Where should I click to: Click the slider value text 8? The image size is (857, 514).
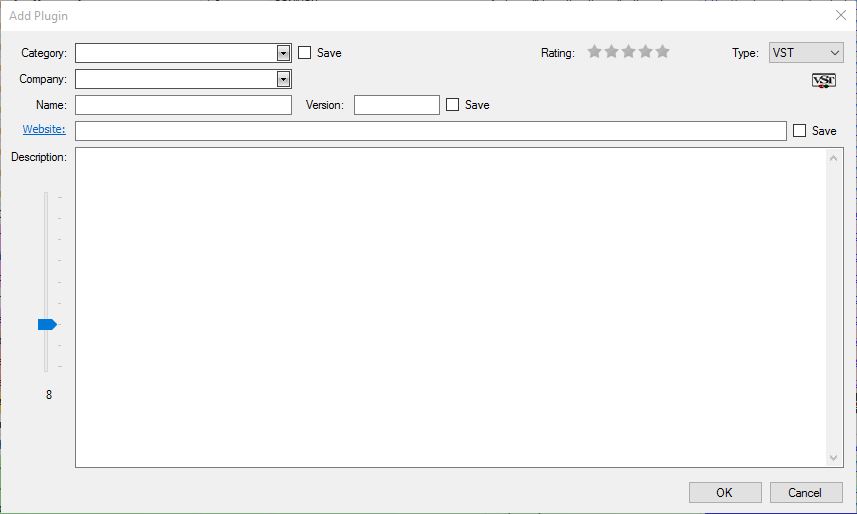pyautogui.click(x=49, y=394)
